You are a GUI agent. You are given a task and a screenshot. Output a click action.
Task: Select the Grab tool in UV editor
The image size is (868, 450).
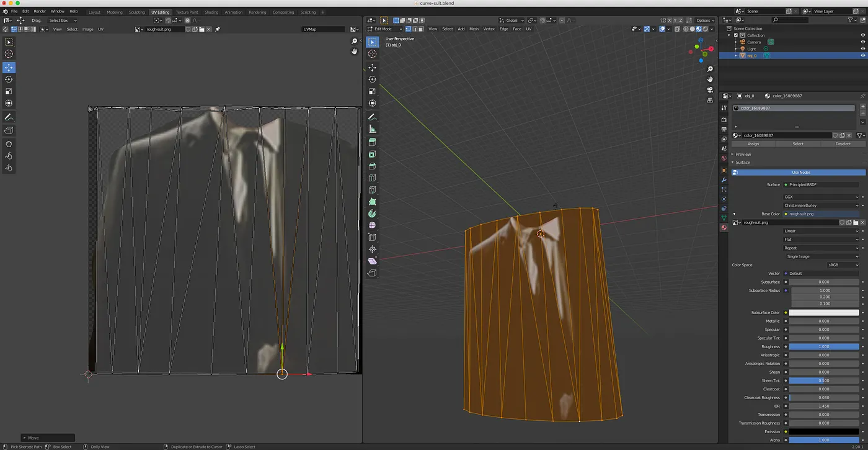tap(9, 144)
